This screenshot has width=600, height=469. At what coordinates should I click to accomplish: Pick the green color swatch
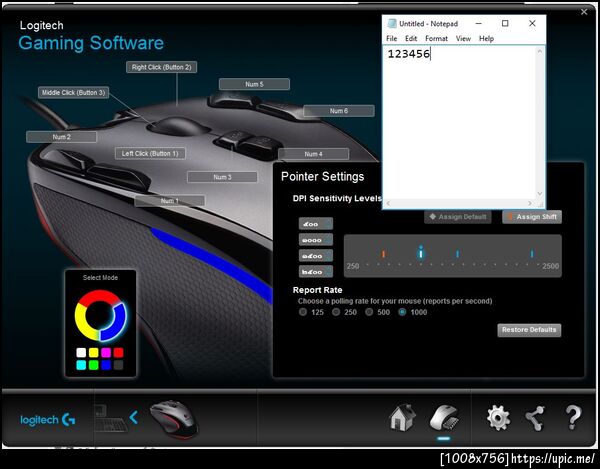click(94, 365)
